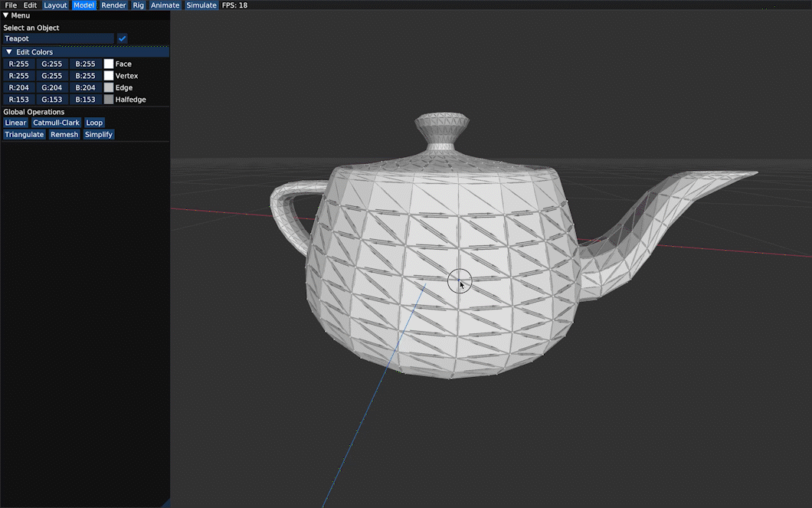Image resolution: width=812 pixels, height=508 pixels.
Task: Open the Face color swatch
Action: click(108, 64)
